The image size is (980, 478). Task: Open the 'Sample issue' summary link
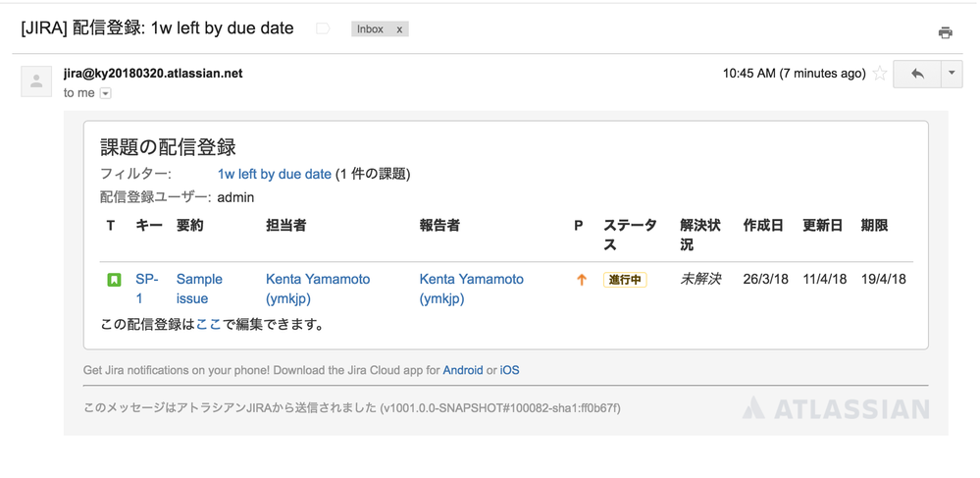point(199,289)
